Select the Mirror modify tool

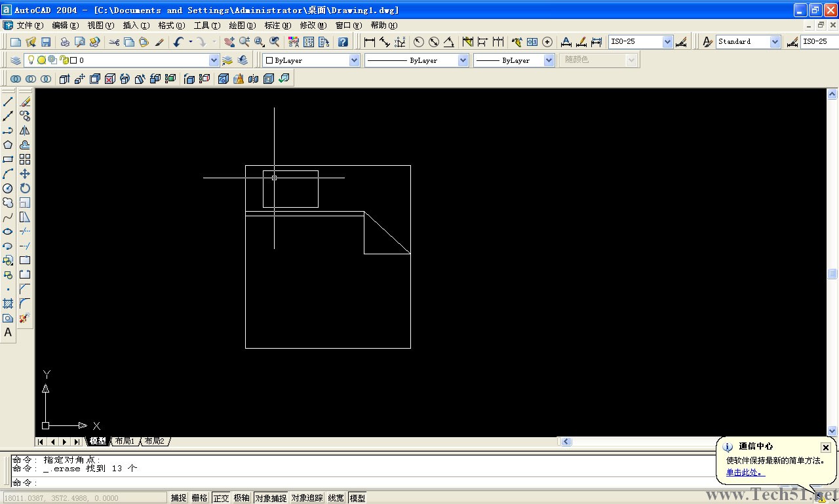pyautogui.click(x=25, y=130)
